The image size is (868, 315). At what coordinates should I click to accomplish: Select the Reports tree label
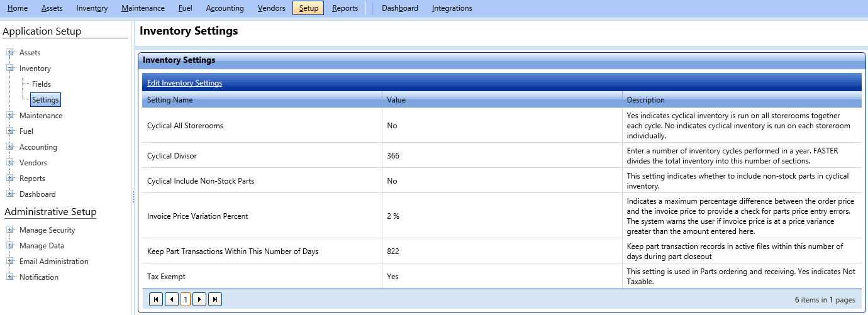(x=32, y=179)
